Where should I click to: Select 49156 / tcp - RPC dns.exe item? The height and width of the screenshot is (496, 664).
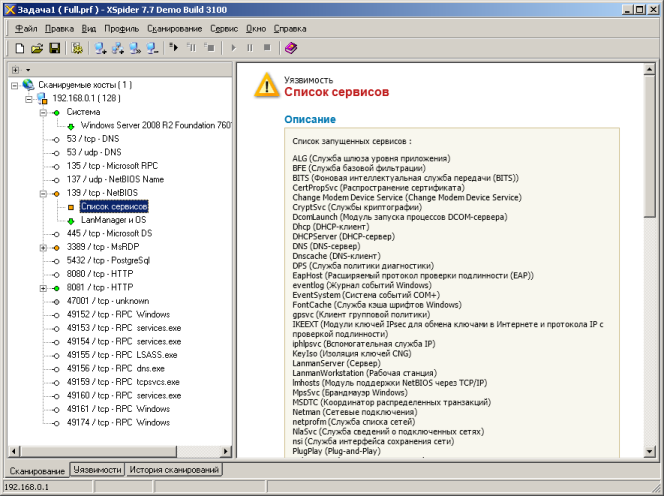pyautogui.click(x=116, y=369)
